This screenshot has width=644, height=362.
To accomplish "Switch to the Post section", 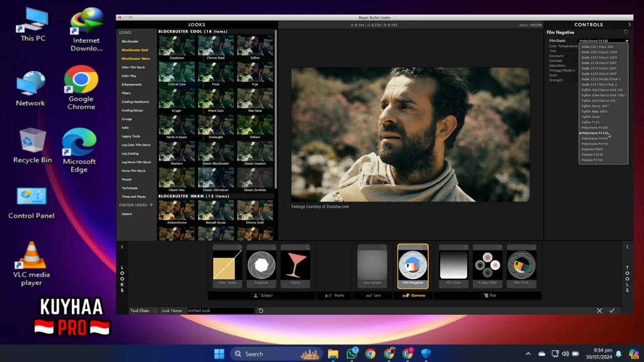I will click(x=489, y=296).
